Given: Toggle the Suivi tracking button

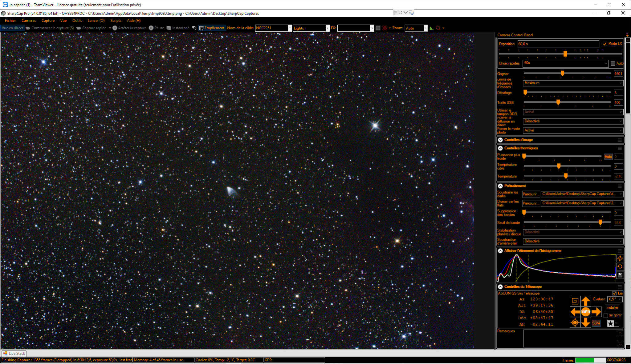Looking at the screenshot, I should pyautogui.click(x=596, y=323).
